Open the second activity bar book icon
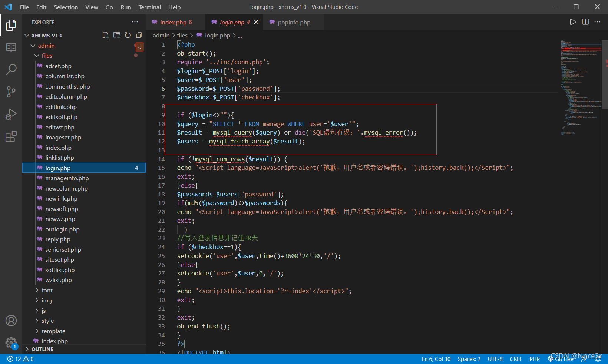The height and width of the screenshot is (364, 608). click(x=11, y=47)
